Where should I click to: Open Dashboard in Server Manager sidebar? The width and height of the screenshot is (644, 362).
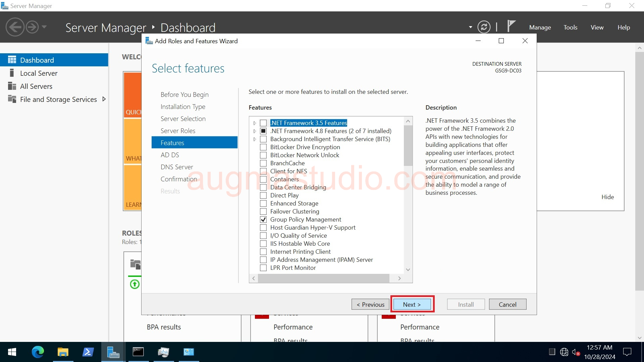37,60
